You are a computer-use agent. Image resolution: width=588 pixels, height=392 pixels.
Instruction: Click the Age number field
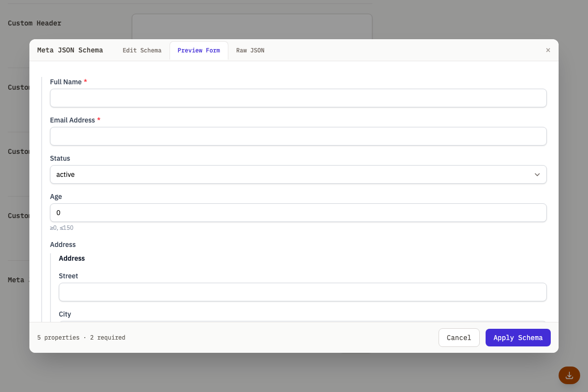pos(298,213)
